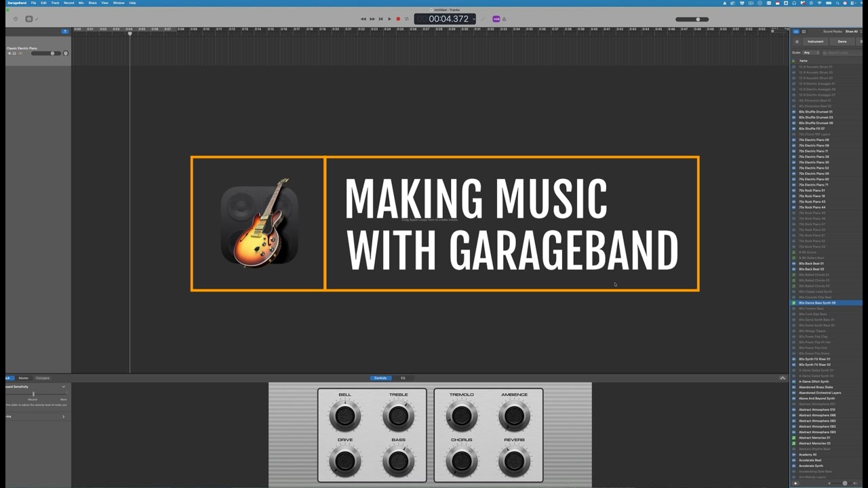Open the Scale dropdown set to Any
The image size is (868, 488).
click(x=811, y=52)
